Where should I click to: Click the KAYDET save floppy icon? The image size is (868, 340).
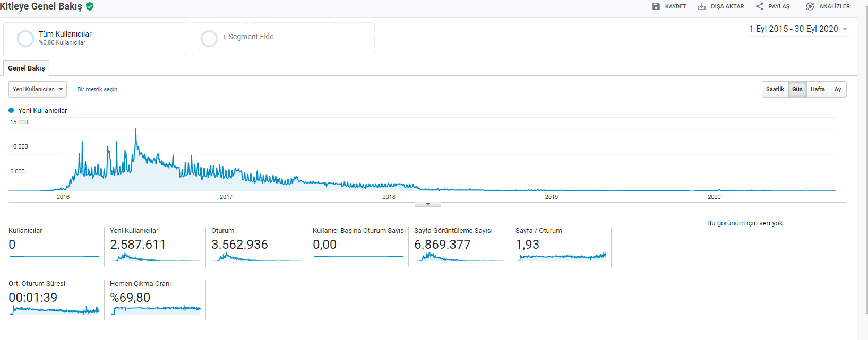(656, 6)
